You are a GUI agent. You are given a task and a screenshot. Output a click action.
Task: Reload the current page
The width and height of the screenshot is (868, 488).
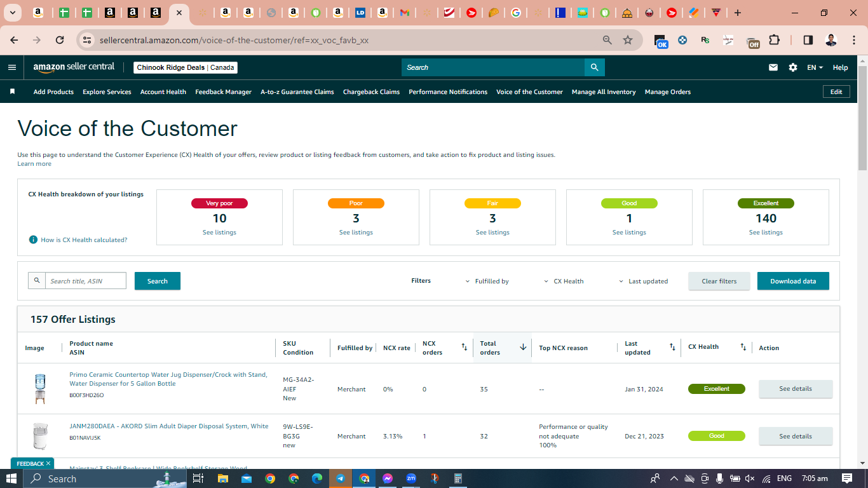click(x=60, y=40)
